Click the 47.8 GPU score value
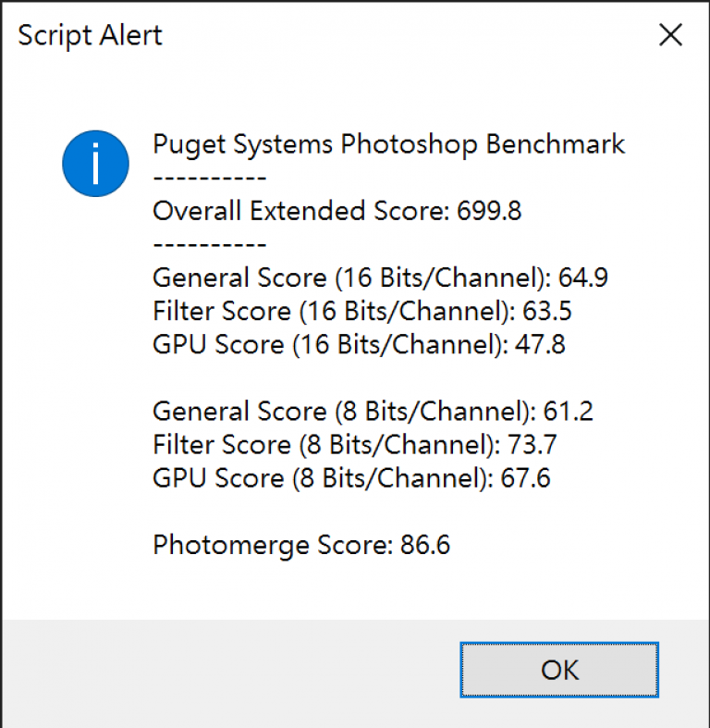Image resolution: width=710 pixels, height=728 pixels. (x=540, y=344)
